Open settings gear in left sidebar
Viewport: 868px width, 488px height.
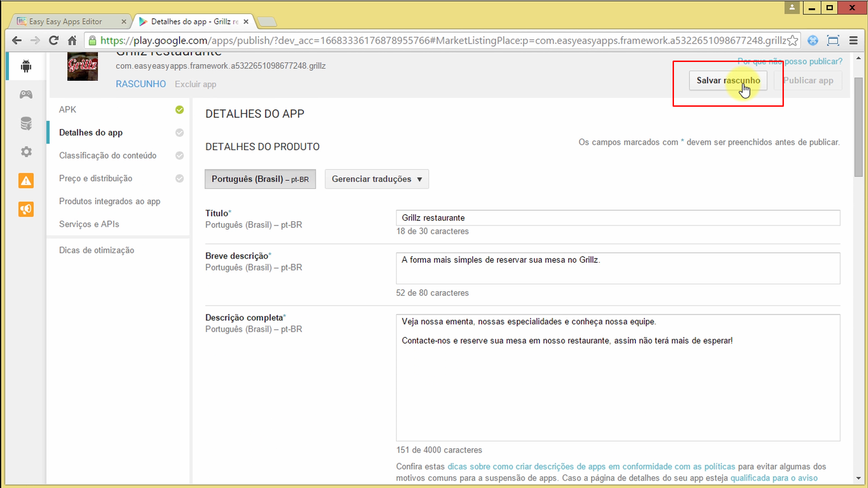pos(26,152)
